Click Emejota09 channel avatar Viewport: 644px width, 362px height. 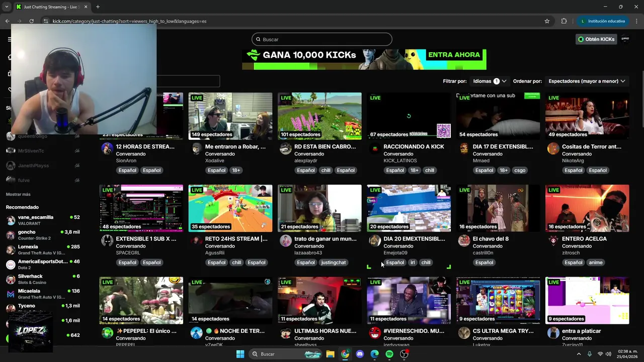click(x=375, y=240)
